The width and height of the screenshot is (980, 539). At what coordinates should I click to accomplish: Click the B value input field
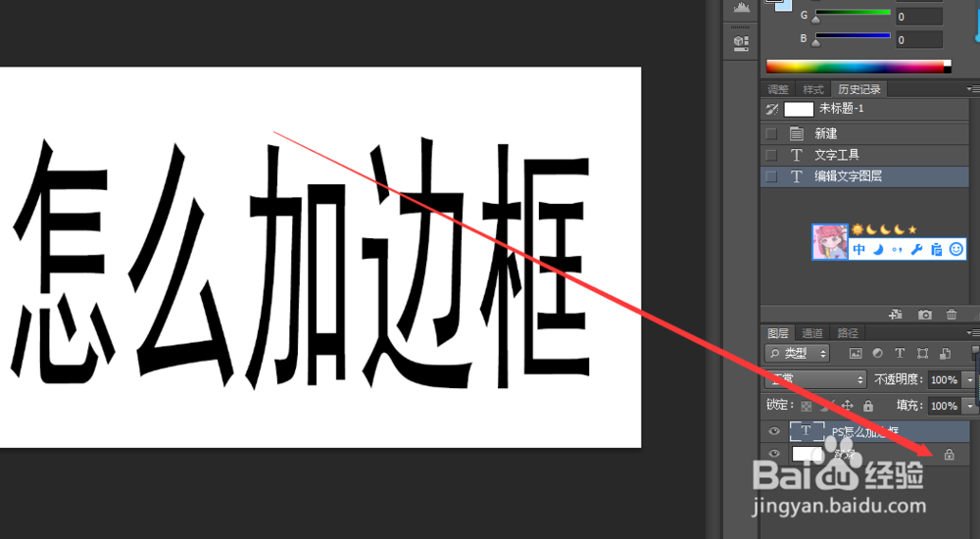pyautogui.click(x=918, y=40)
